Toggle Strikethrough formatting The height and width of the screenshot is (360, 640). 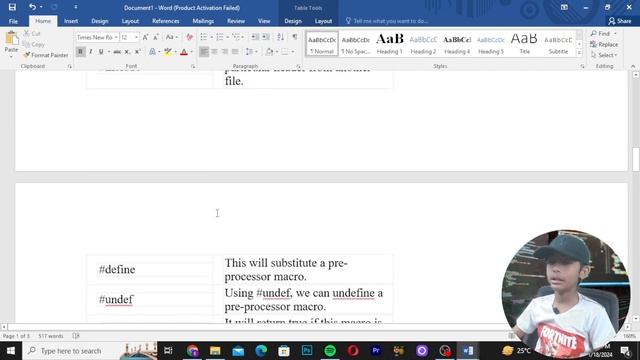[x=117, y=52]
